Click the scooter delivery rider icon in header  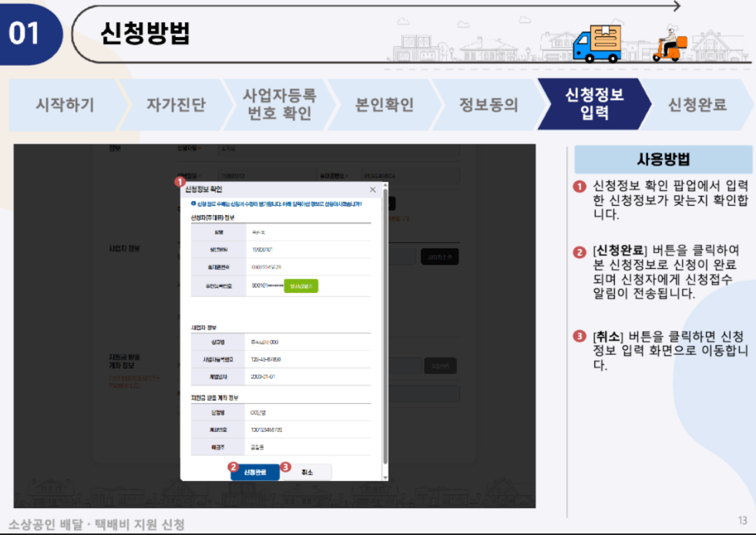672,42
